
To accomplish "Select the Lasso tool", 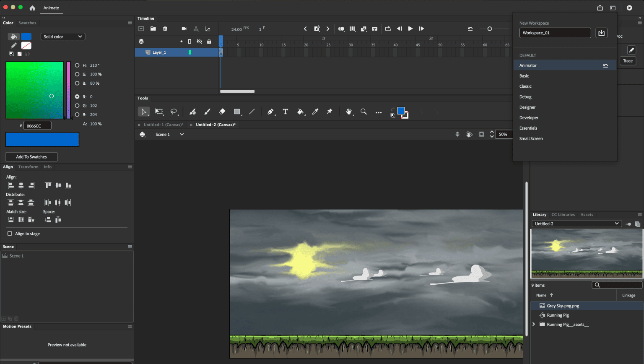I will [x=174, y=112].
